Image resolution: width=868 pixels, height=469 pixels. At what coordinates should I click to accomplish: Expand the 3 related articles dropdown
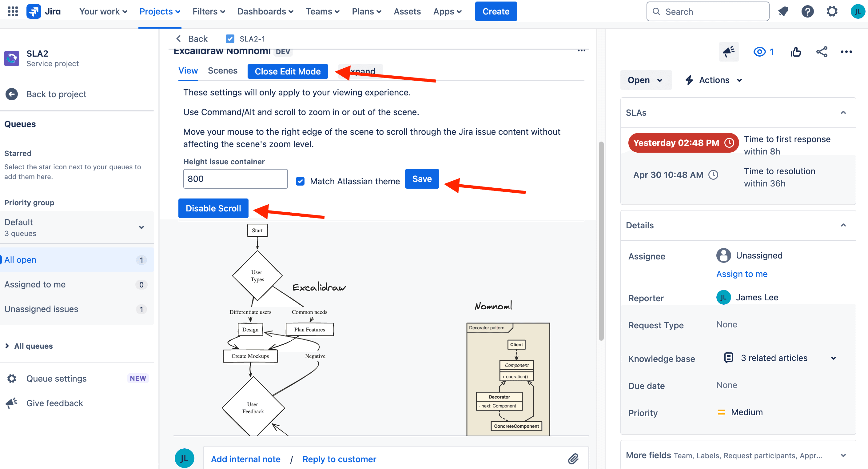(x=833, y=358)
